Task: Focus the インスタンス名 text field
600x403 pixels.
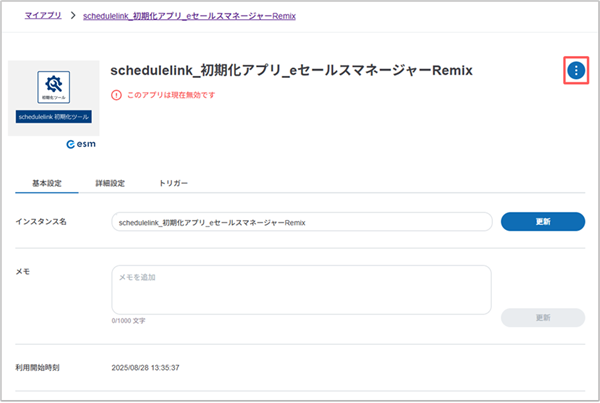Action: [x=300, y=222]
